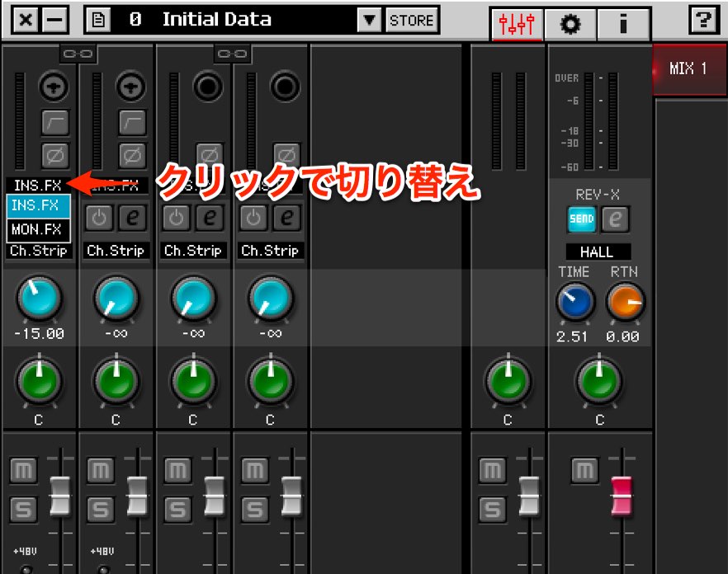Image resolution: width=728 pixels, height=574 pixels.
Task: Click the volume fader on the first channel
Action: click(60, 496)
